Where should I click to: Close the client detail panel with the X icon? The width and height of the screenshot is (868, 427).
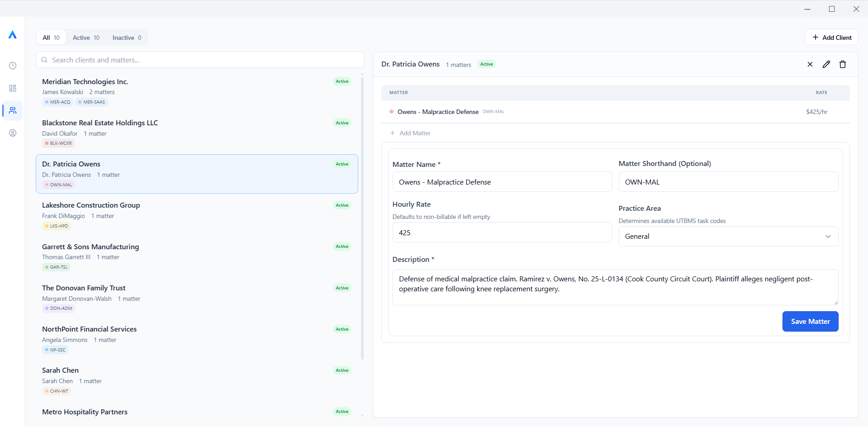point(810,64)
